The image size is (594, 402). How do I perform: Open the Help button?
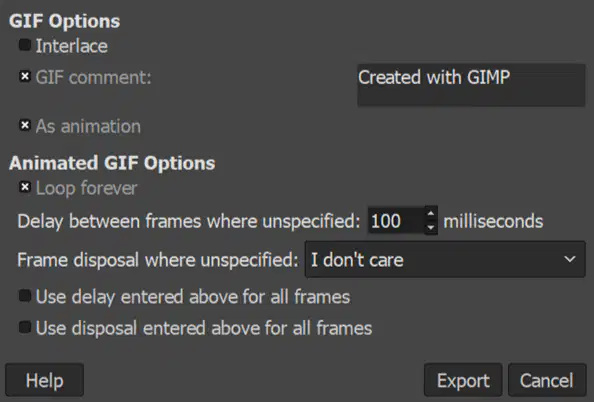point(44,380)
